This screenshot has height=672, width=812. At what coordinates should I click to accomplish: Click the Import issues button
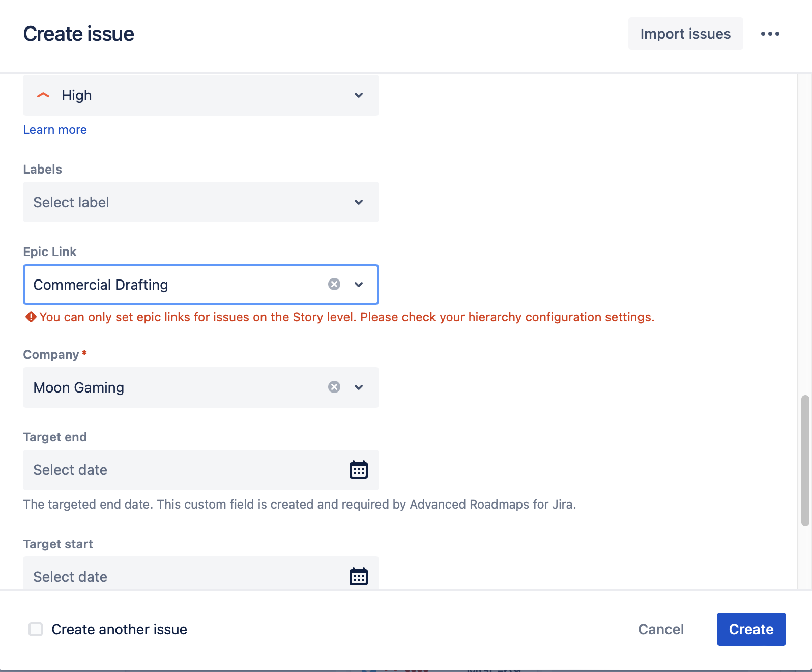[x=685, y=34]
